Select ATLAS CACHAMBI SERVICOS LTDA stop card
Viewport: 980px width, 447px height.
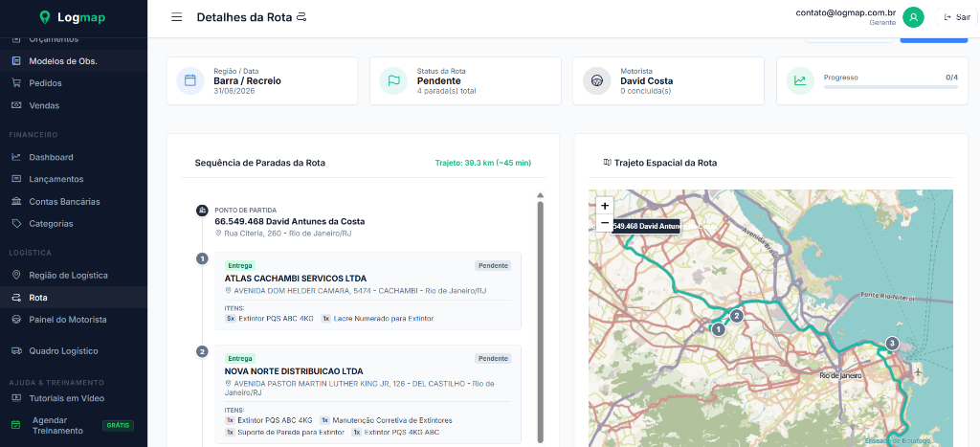coord(368,291)
